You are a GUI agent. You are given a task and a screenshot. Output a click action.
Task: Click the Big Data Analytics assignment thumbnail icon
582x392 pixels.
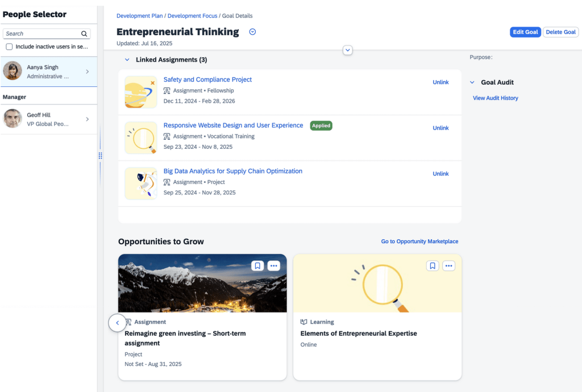click(x=141, y=183)
